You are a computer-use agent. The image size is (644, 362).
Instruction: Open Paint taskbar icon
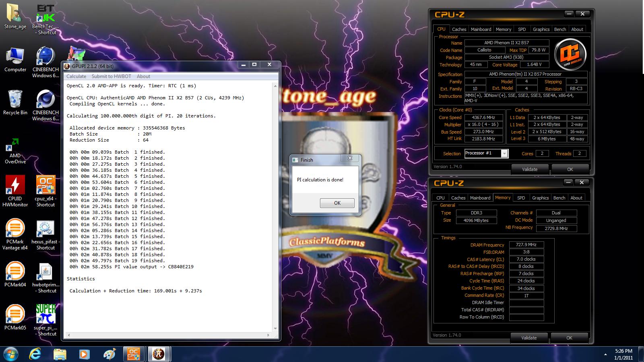(109, 354)
